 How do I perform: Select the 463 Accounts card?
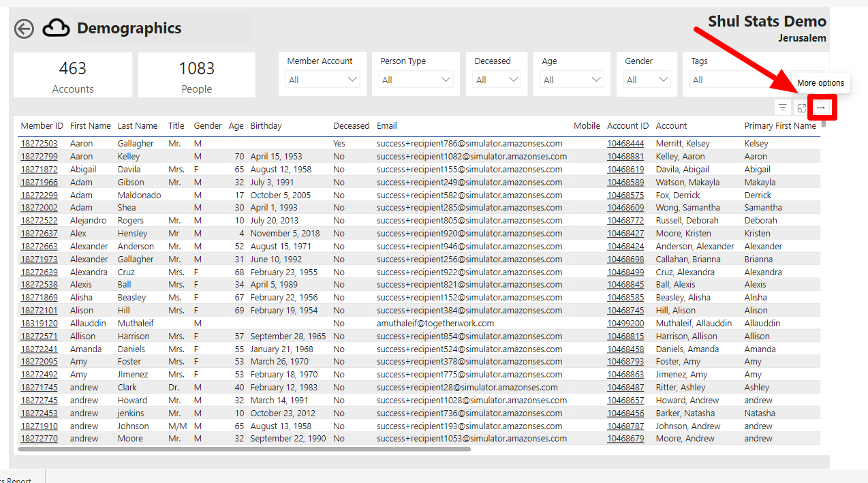click(x=73, y=76)
